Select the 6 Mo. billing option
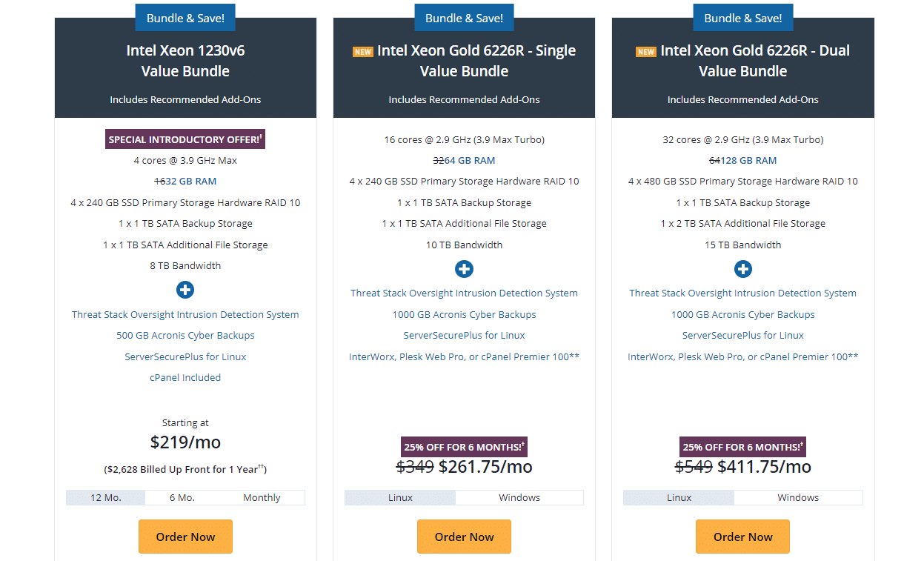The height and width of the screenshot is (561, 924). (182, 497)
